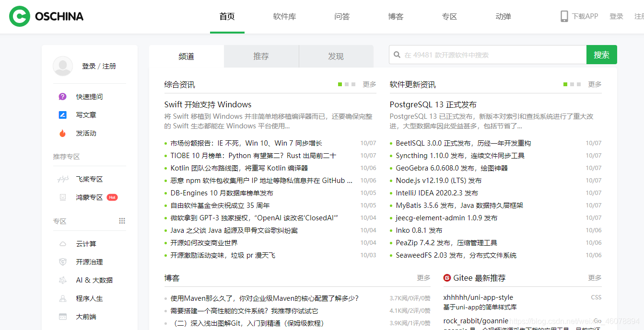
Task: Click the 飞桨专区 paddle icon
Action: 63,179
